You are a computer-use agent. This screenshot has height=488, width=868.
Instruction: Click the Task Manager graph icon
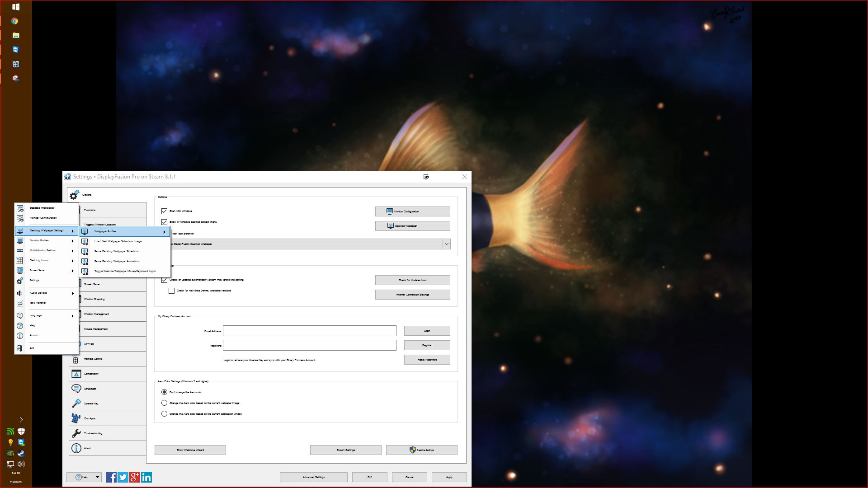tap(20, 303)
